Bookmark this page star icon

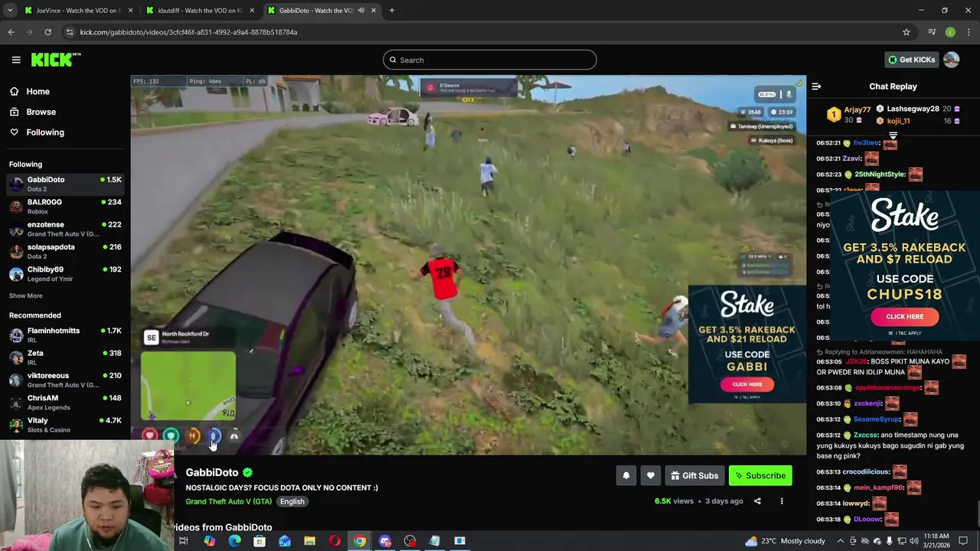(906, 32)
